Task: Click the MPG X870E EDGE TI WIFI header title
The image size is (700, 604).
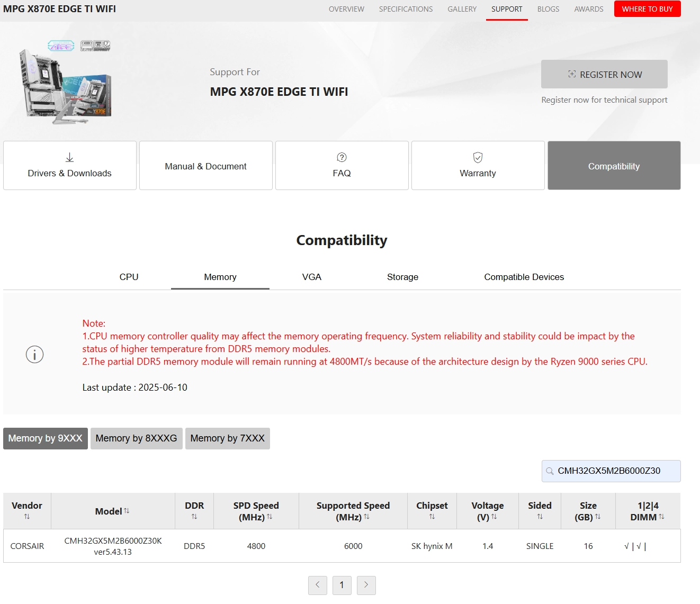Action: [x=59, y=9]
